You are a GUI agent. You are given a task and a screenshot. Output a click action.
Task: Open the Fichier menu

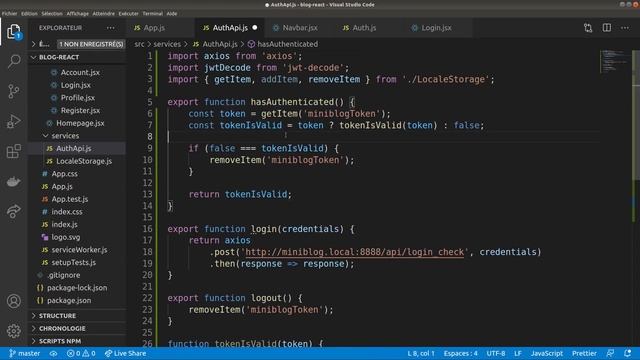(x=9, y=13)
